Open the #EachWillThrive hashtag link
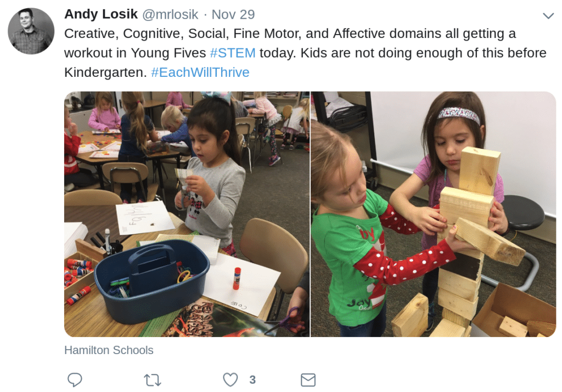Screen dimensions: 562x392 (200, 72)
